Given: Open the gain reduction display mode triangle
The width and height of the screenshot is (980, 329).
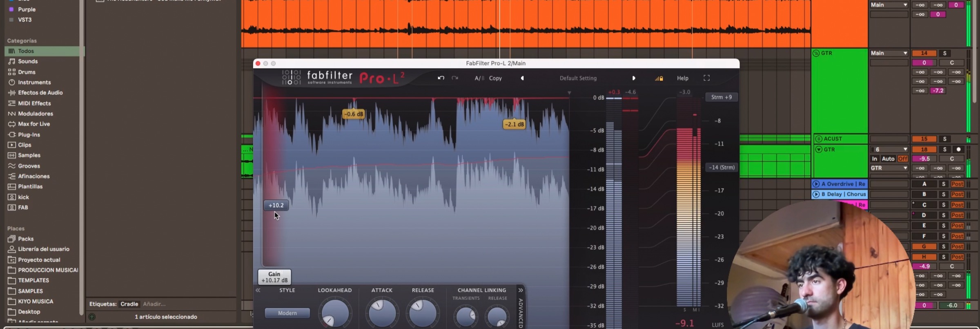Looking at the screenshot, I should [x=569, y=93].
